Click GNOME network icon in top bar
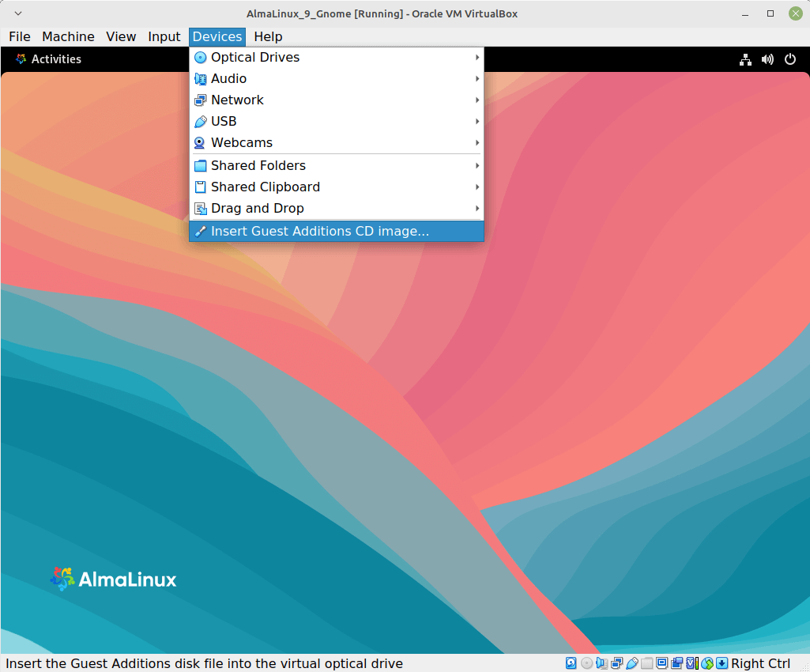 click(x=744, y=59)
